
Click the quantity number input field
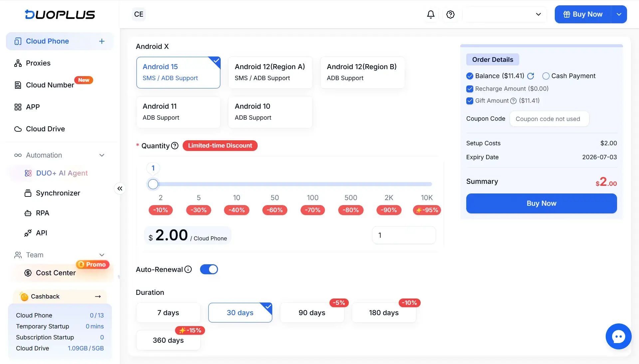404,235
